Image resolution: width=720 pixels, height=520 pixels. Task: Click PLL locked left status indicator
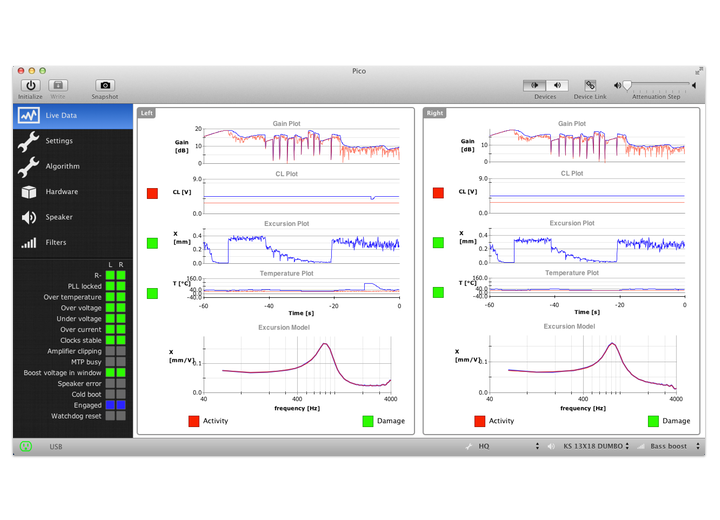coord(110,286)
